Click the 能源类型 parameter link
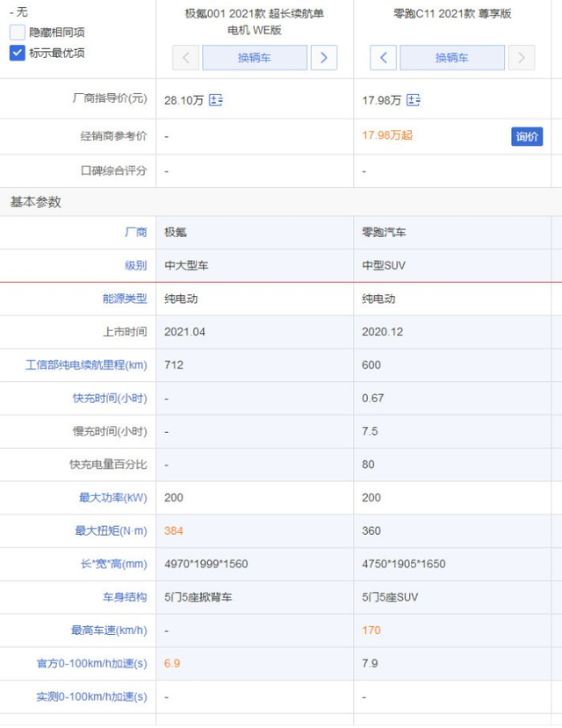562x728 pixels. (x=125, y=299)
